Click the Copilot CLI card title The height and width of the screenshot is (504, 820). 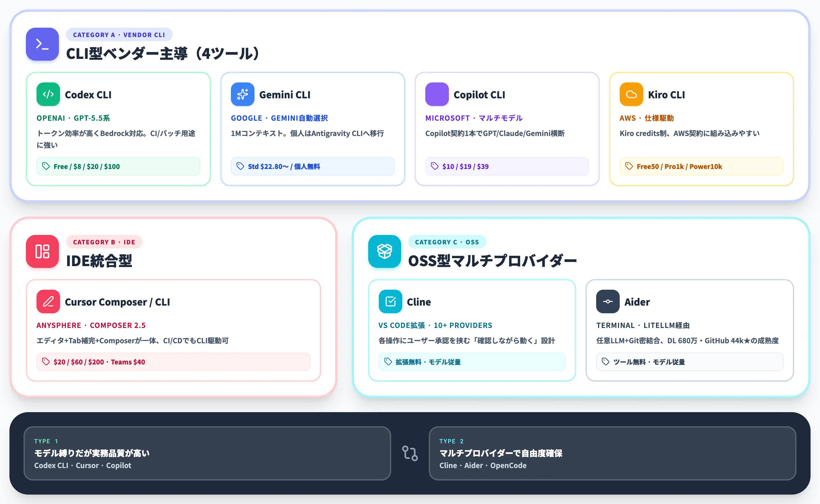479,95
